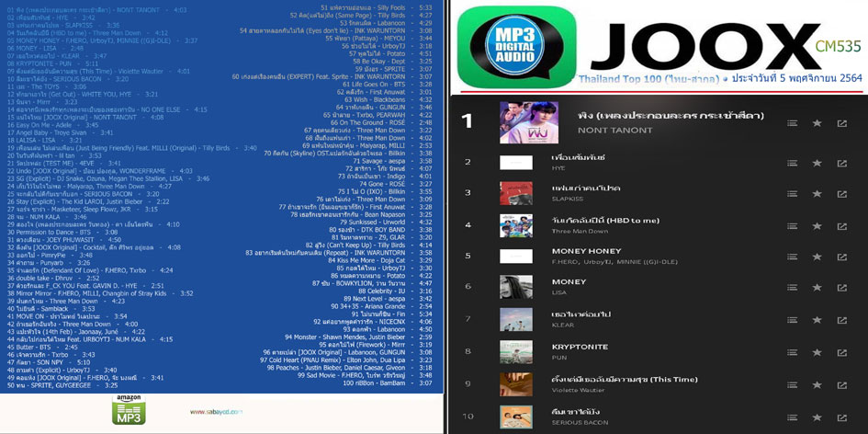Open queue menu icon for NONT TANONT row
This screenshot has width=868, height=434.
[792, 123]
